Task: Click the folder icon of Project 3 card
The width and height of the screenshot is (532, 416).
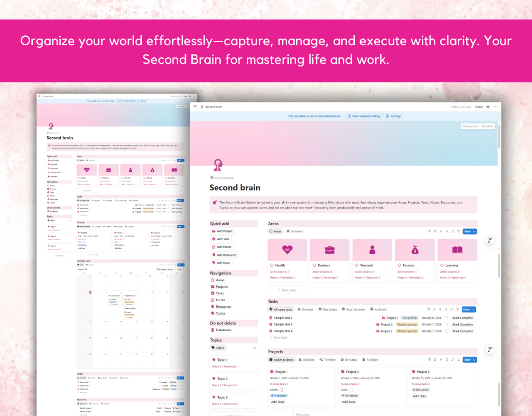Action: [x=414, y=372]
